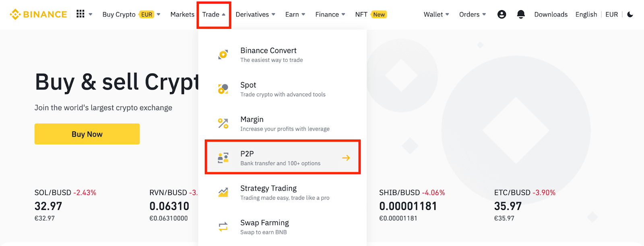Click the Spot trading icon
The image size is (644, 246).
tap(222, 89)
